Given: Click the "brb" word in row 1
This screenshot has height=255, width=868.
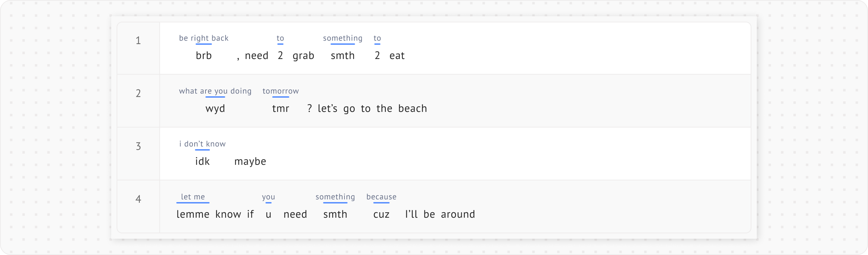Looking at the screenshot, I should (x=204, y=56).
